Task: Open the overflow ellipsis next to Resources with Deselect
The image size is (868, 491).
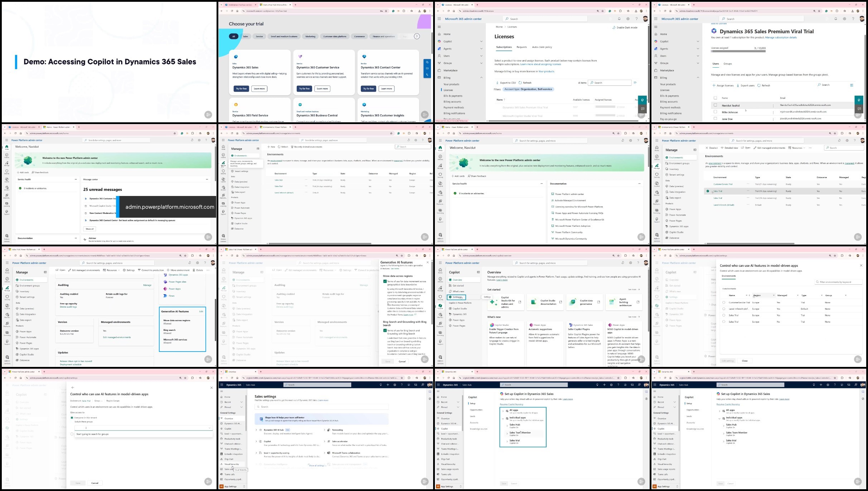Action: (810, 148)
